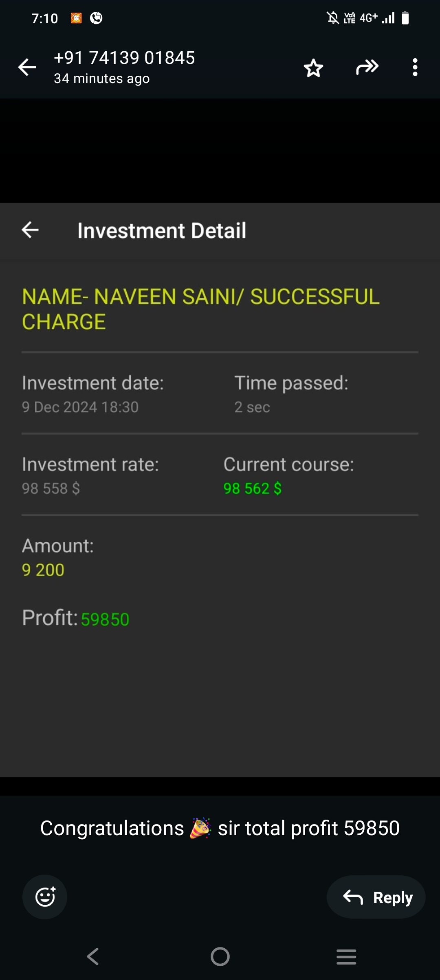The height and width of the screenshot is (980, 440).
Task: Tap the muted notifications bell status icon
Action: 332,18
